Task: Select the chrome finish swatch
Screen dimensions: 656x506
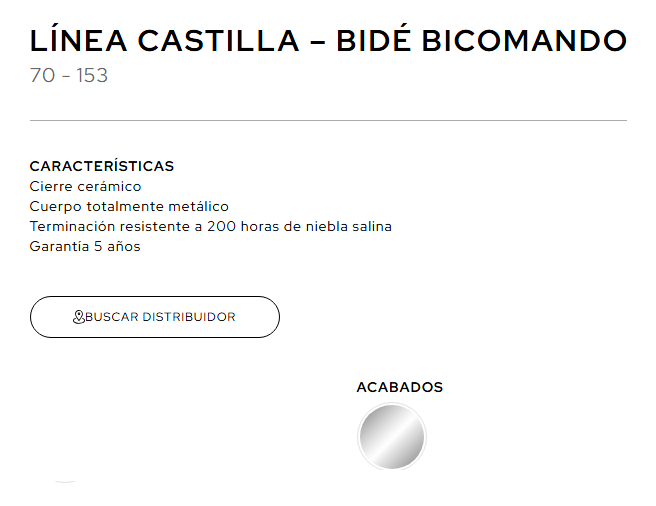Action: click(x=392, y=437)
